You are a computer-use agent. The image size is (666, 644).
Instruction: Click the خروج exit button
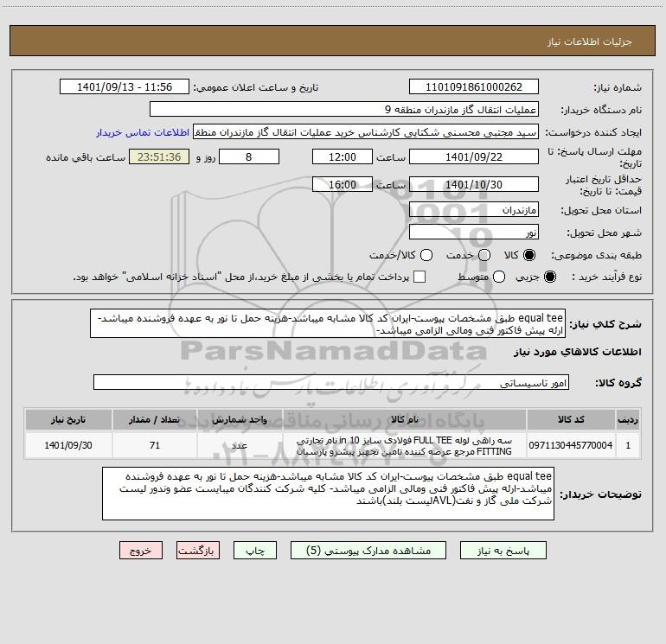(x=141, y=550)
